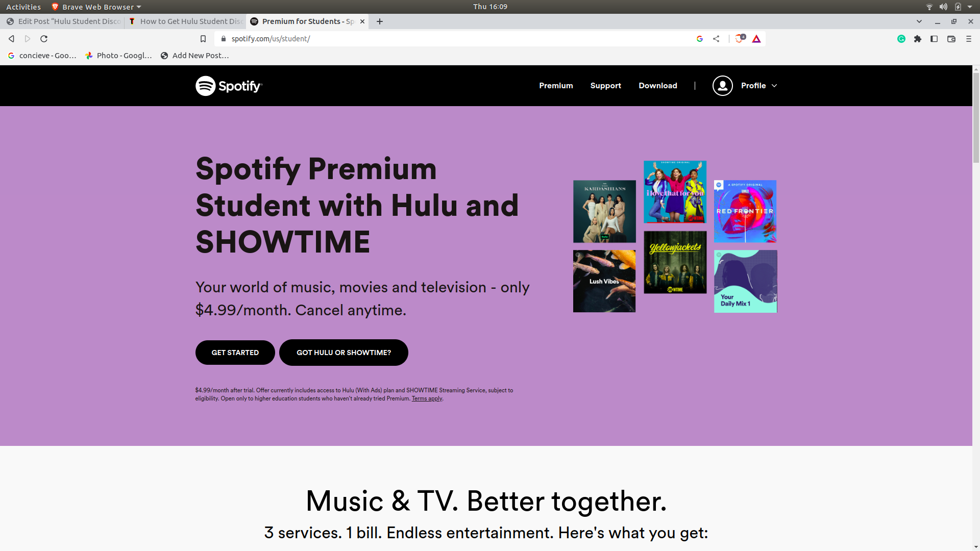Click the bookmark icon in address bar

[203, 38]
